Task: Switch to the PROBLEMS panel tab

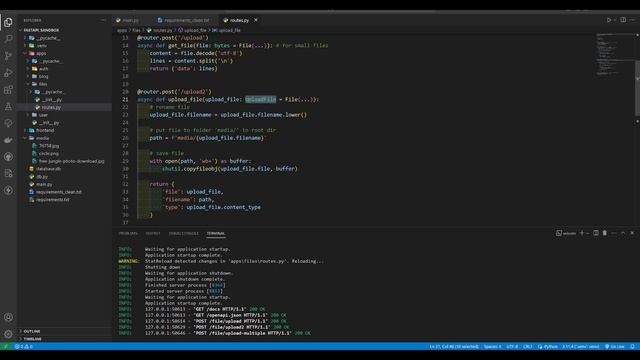Action: [x=128, y=233]
